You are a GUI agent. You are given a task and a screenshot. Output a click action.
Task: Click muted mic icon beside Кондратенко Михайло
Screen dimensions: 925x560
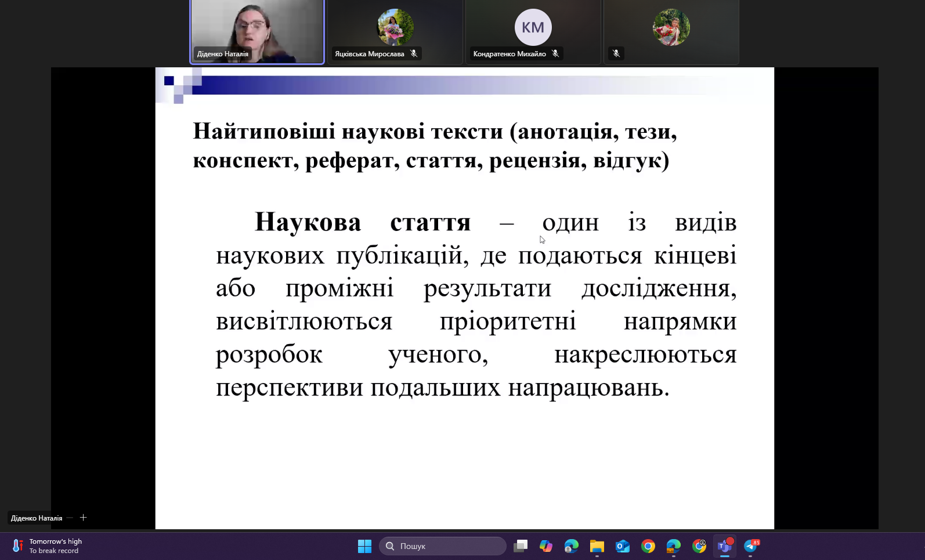coord(555,53)
